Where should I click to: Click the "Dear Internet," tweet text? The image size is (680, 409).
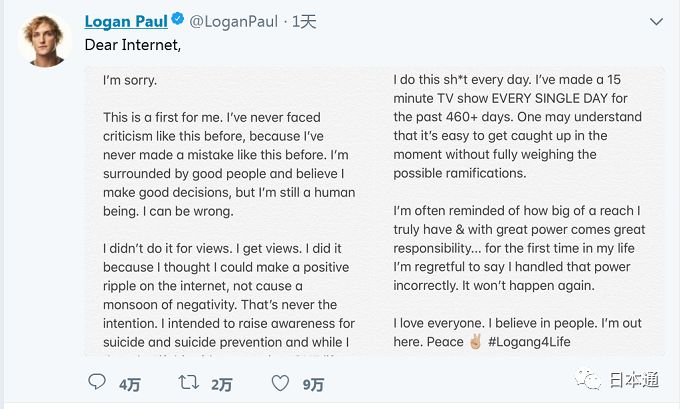click(134, 46)
